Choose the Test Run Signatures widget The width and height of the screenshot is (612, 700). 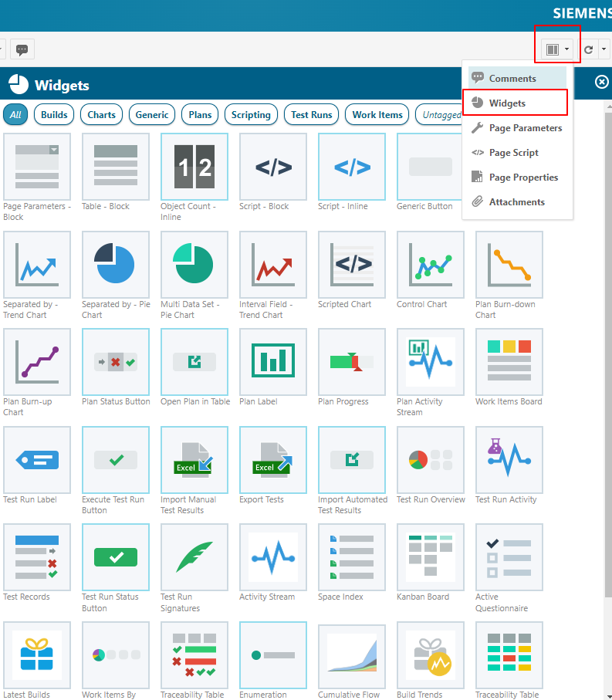coord(194,557)
